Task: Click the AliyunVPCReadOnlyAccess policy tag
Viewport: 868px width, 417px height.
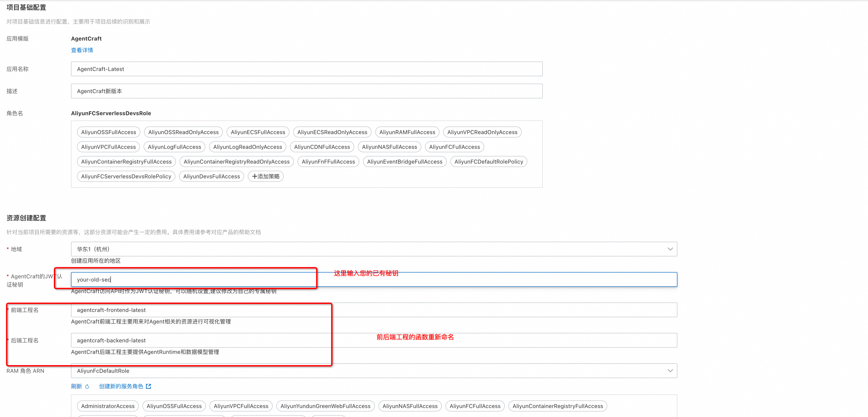Action: (x=482, y=132)
